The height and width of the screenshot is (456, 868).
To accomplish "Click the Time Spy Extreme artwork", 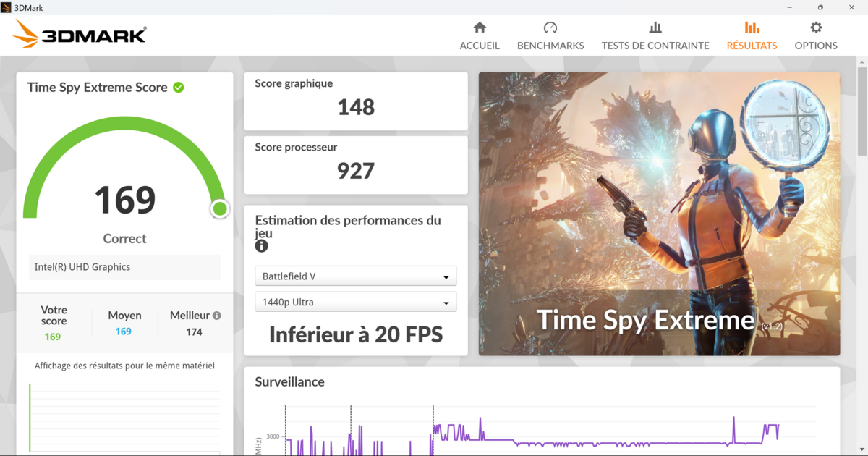I will click(660, 214).
